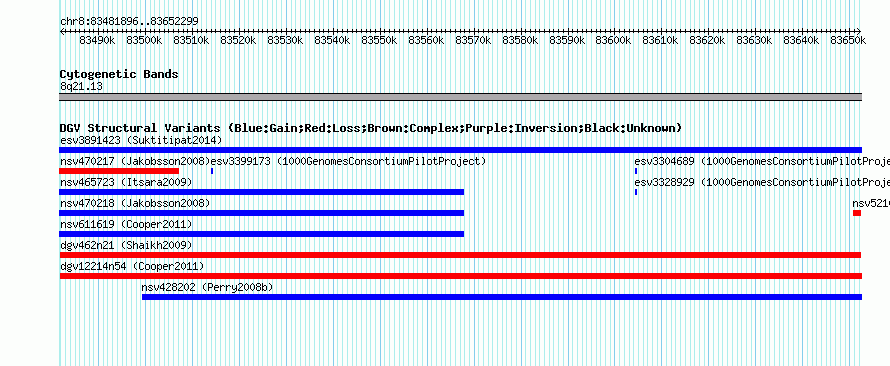This screenshot has width=890, height=366.
Task: Click the 83530k ruler tick label
Action: pyautogui.click(x=286, y=40)
